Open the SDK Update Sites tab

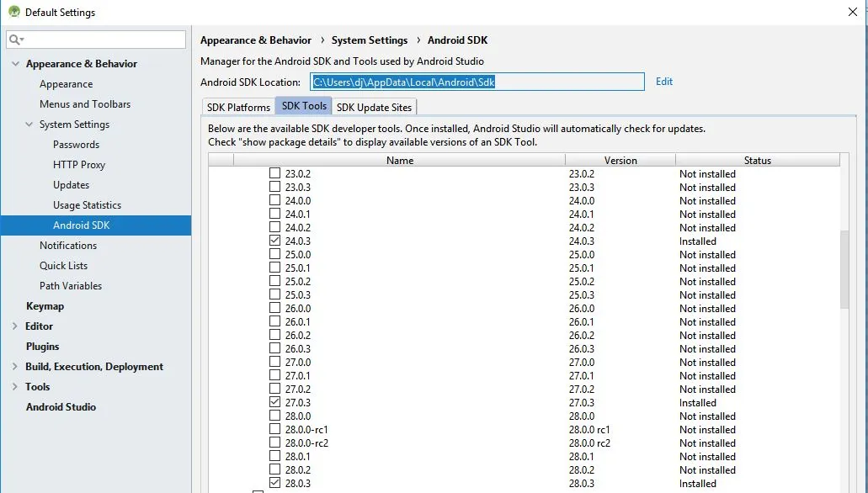[x=374, y=107]
